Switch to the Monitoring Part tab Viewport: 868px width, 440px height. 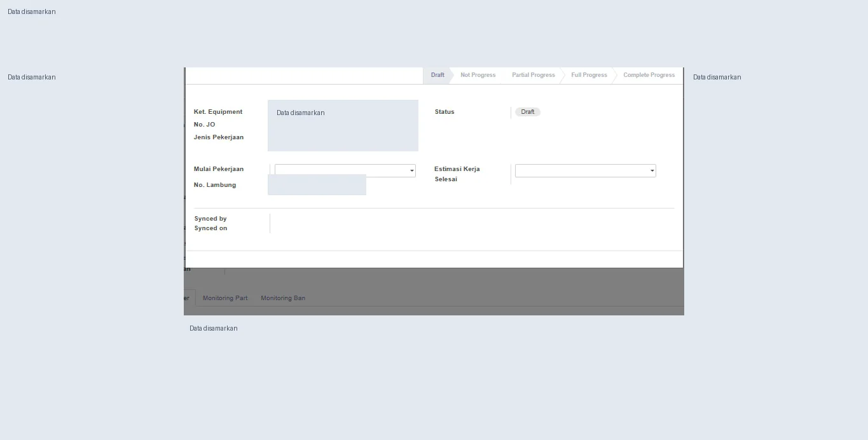[x=225, y=298]
